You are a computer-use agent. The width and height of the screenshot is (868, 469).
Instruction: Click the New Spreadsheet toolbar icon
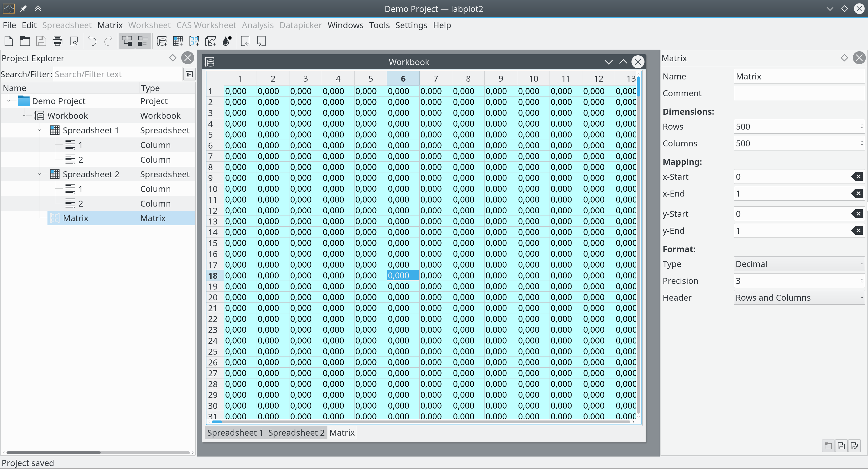point(178,41)
